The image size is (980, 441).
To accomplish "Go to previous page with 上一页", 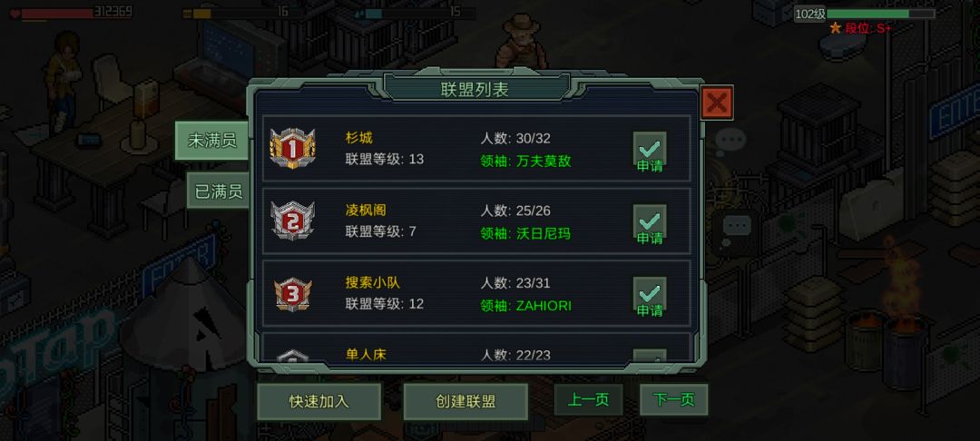I will point(588,400).
